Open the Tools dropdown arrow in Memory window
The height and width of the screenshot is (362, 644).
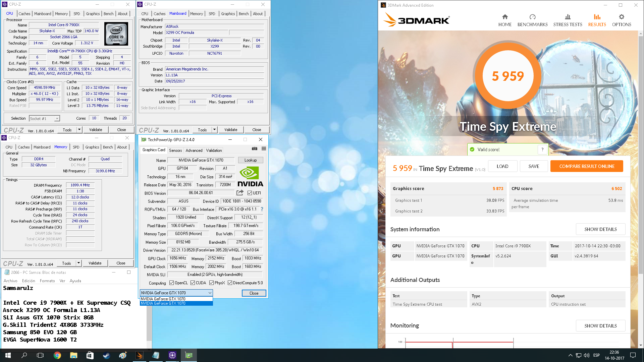point(78,263)
